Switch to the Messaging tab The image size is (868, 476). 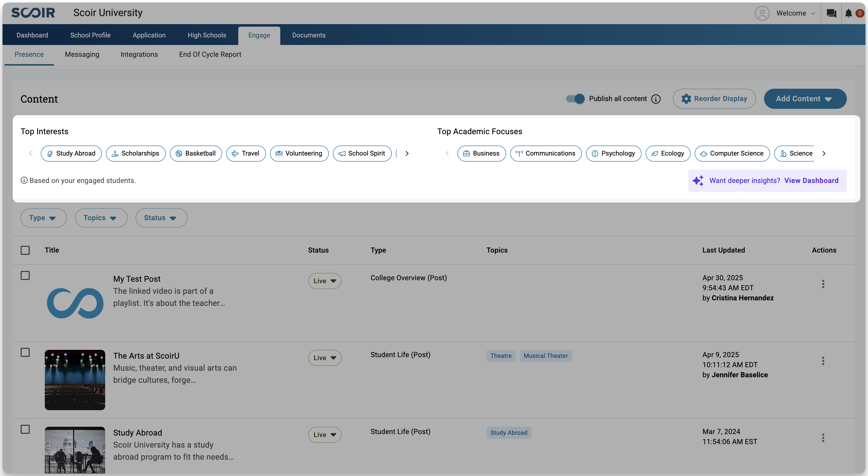click(82, 55)
